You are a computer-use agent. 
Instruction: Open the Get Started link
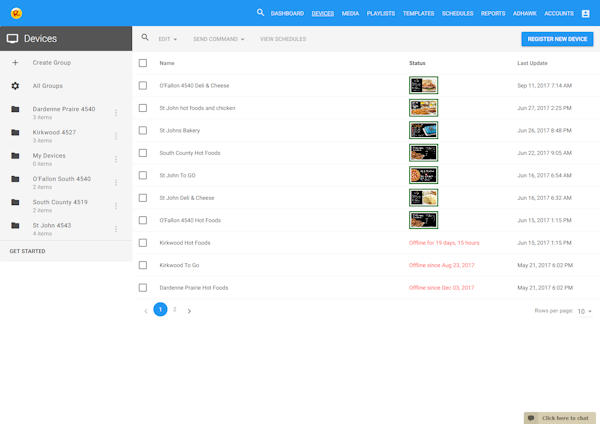pos(28,251)
